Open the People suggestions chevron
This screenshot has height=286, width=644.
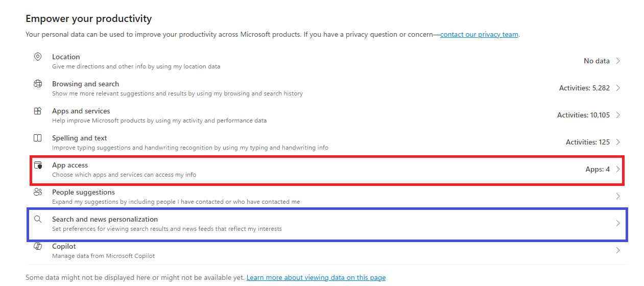[618, 196]
